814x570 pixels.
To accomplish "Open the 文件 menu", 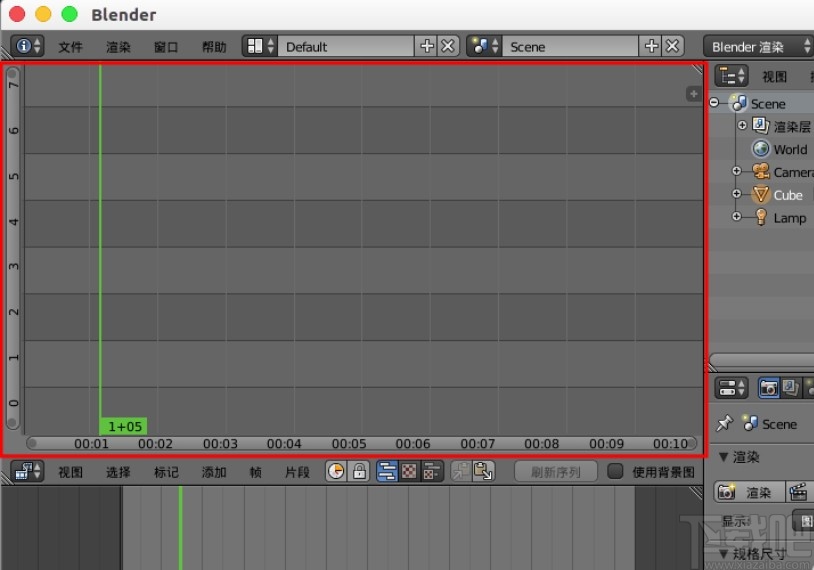I will pos(70,47).
